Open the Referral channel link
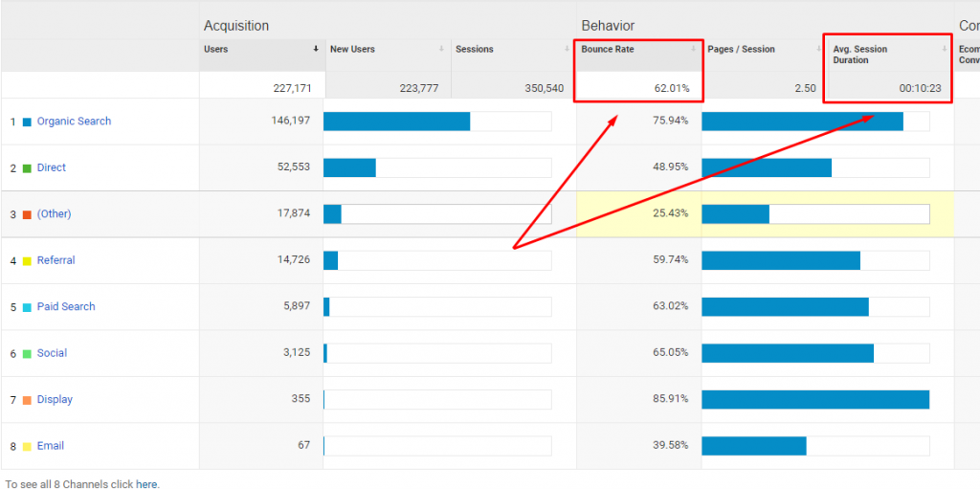Screen dimensions: 980x489 coord(56,260)
